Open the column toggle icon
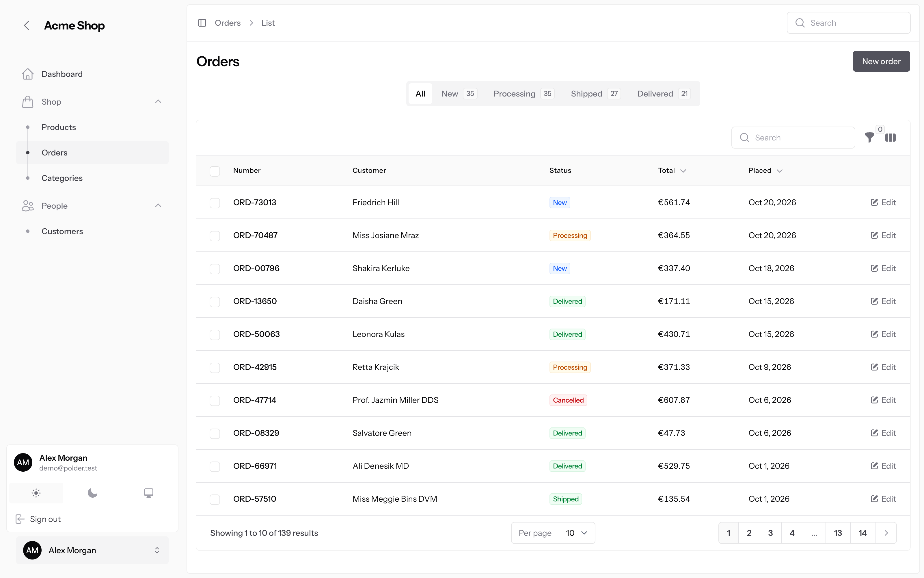The height and width of the screenshot is (578, 924). [890, 138]
